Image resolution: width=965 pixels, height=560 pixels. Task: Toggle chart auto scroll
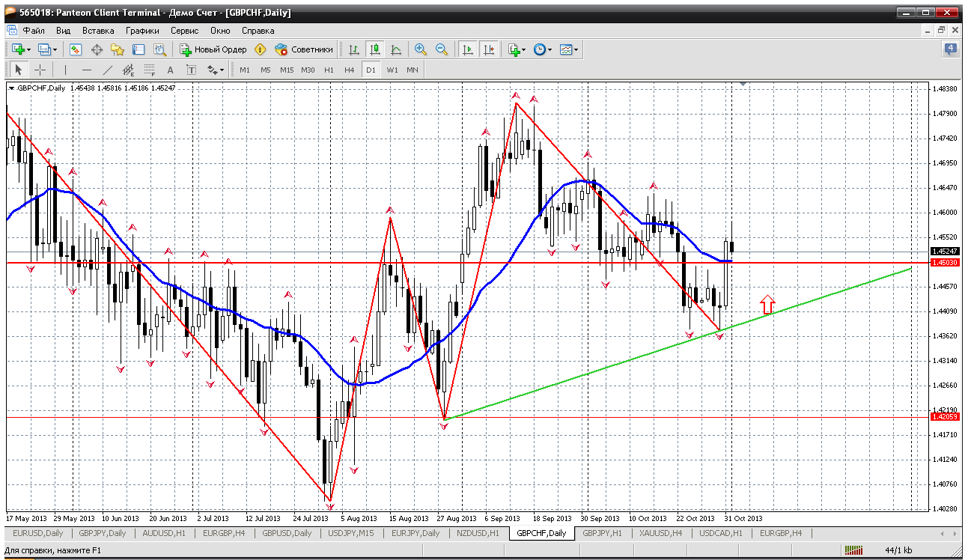pos(468,49)
